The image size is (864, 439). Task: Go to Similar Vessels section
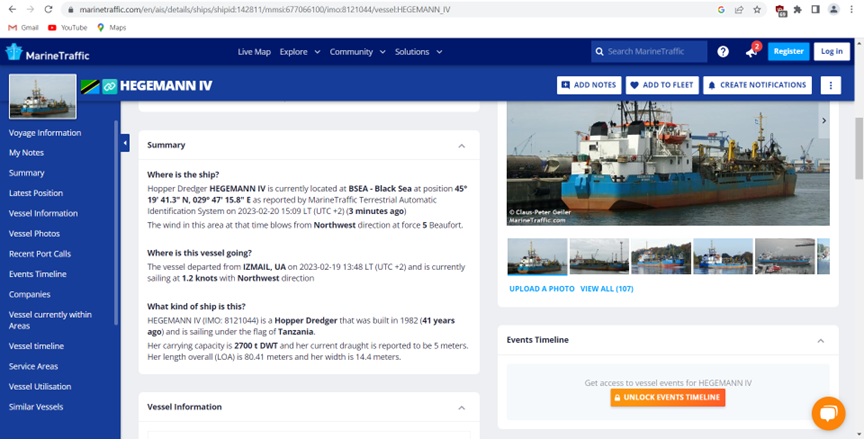click(36, 407)
